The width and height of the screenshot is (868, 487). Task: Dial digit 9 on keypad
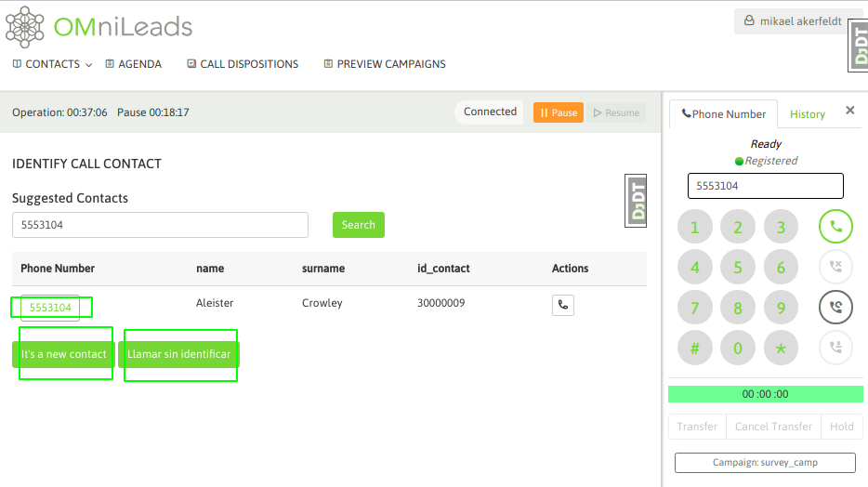click(x=781, y=308)
